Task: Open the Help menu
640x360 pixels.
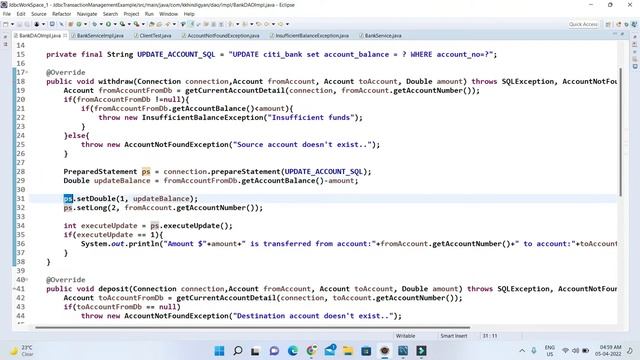Action: [189, 14]
